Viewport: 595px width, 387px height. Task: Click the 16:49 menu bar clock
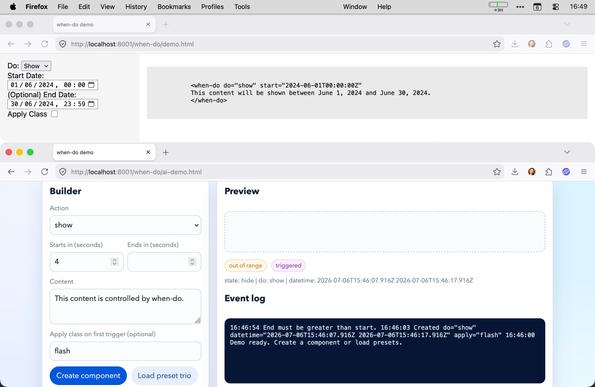(x=578, y=7)
